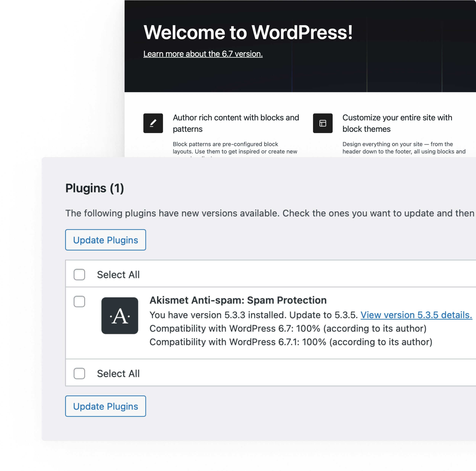Click 'Compatibility with WordPress 6.7: 100%' line
Image resolution: width=476 pixels, height=471 pixels.
[x=288, y=328]
